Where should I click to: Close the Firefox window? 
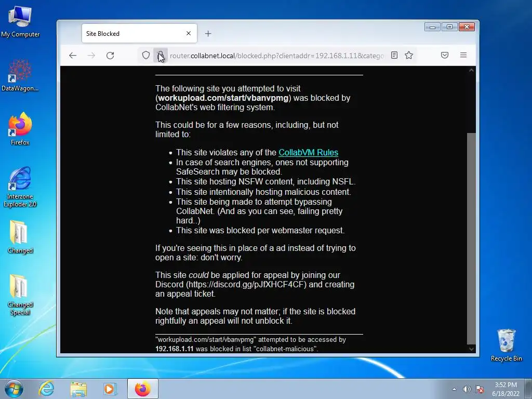467,27
